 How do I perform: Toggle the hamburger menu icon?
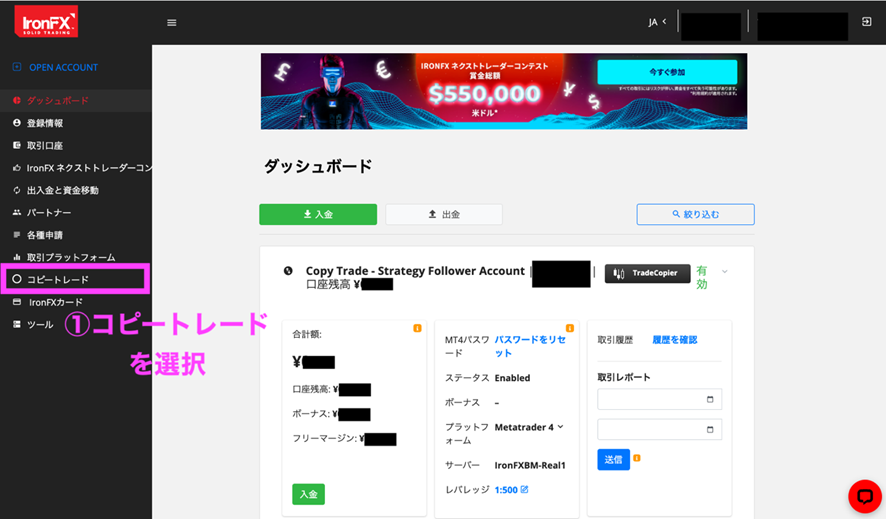tap(172, 23)
